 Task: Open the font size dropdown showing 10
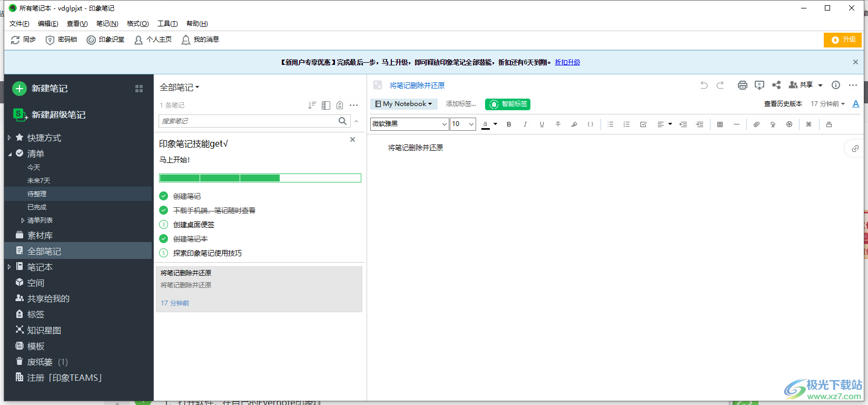pyautogui.click(x=463, y=124)
